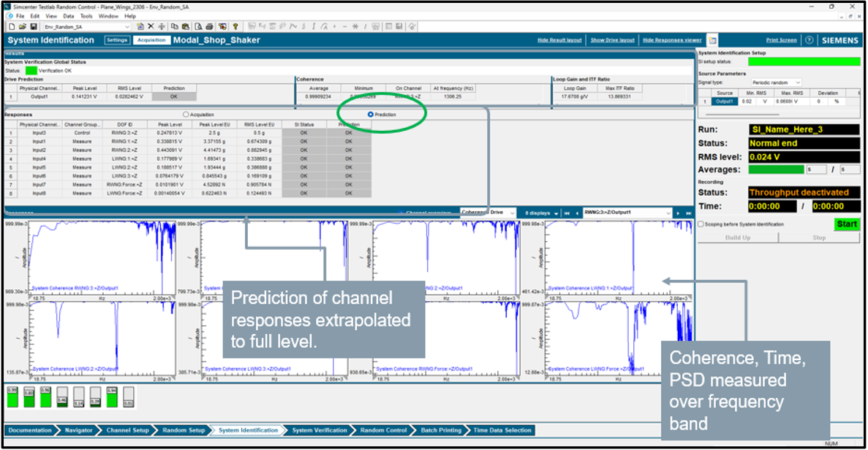Open the Signal type Periodic random dropdown
Screen dimensions: 868x450
[x=776, y=83]
